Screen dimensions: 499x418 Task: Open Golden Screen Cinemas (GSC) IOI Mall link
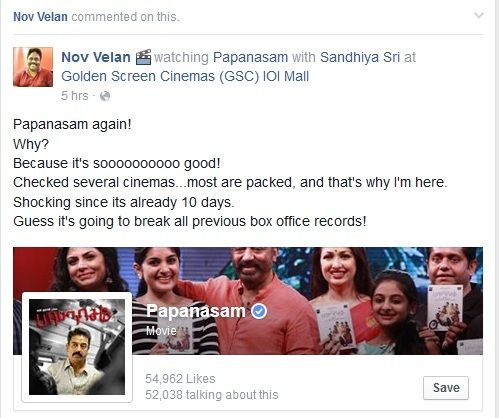pyautogui.click(x=185, y=76)
